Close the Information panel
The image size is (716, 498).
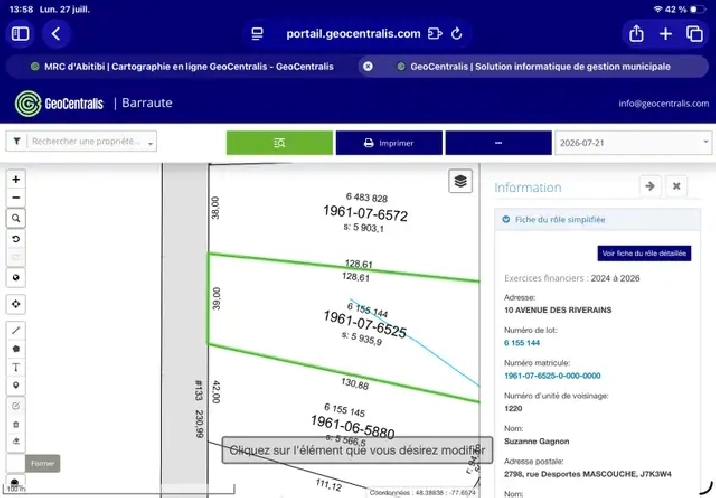(676, 186)
